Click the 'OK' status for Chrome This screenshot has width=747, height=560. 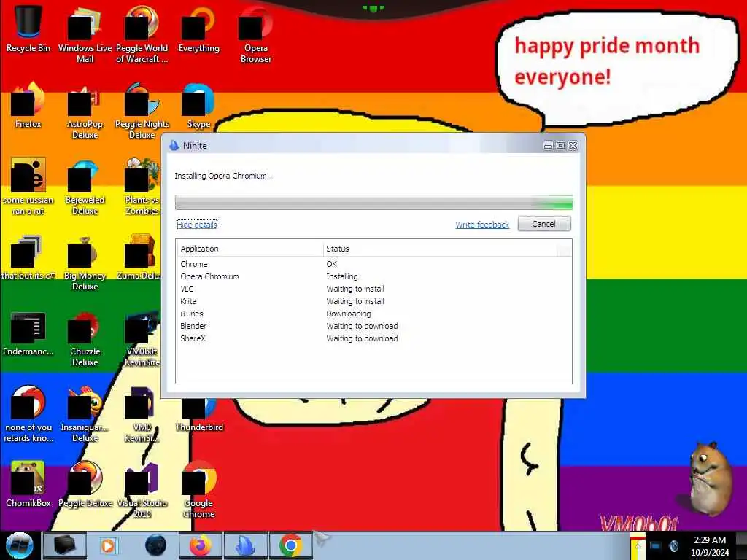pos(332,264)
